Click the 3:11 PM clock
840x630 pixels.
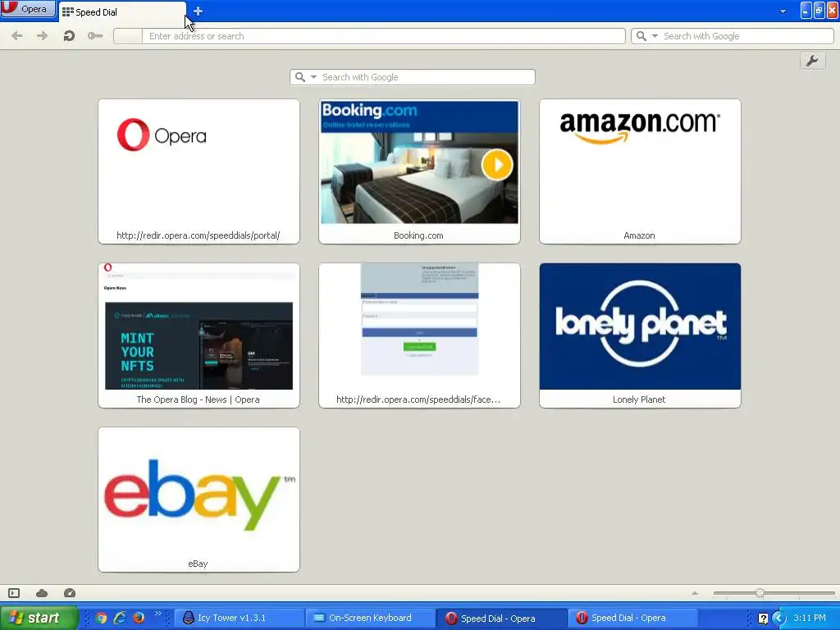(x=810, y=619)
